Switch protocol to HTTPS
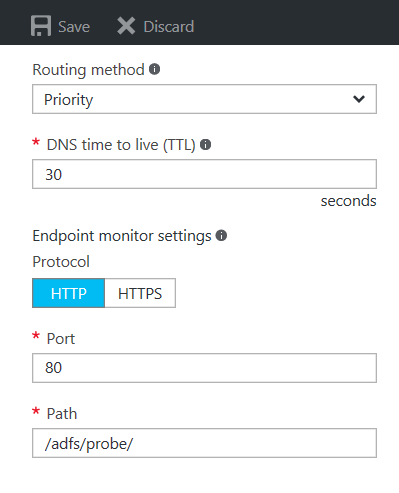Image resolution: width=399 pixels, height=493 pixels. tap(140, 293)
